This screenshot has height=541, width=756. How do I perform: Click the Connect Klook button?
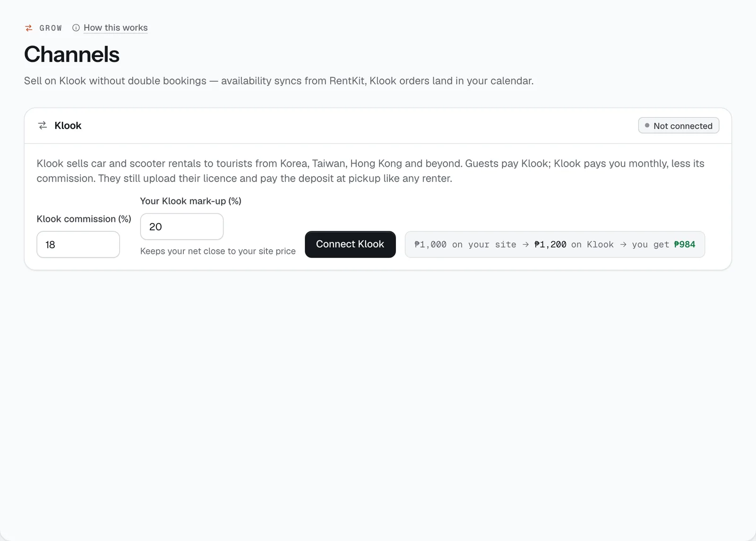[350, 244]
